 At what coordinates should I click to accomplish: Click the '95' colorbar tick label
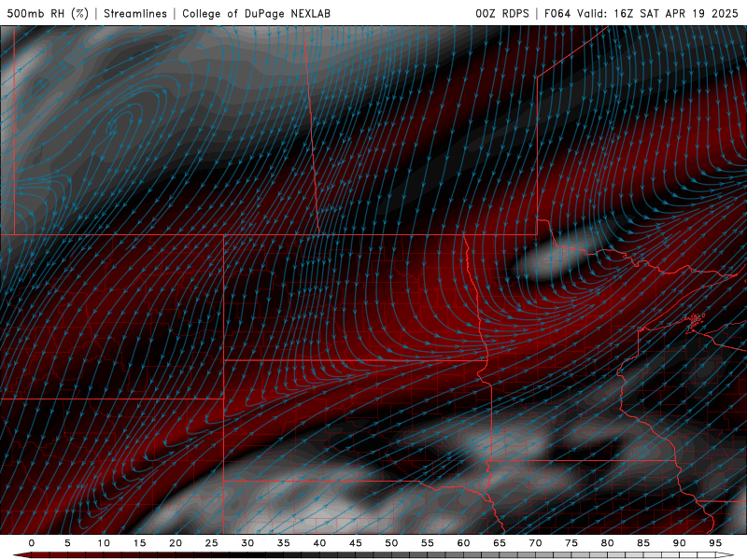coord(715,543)
